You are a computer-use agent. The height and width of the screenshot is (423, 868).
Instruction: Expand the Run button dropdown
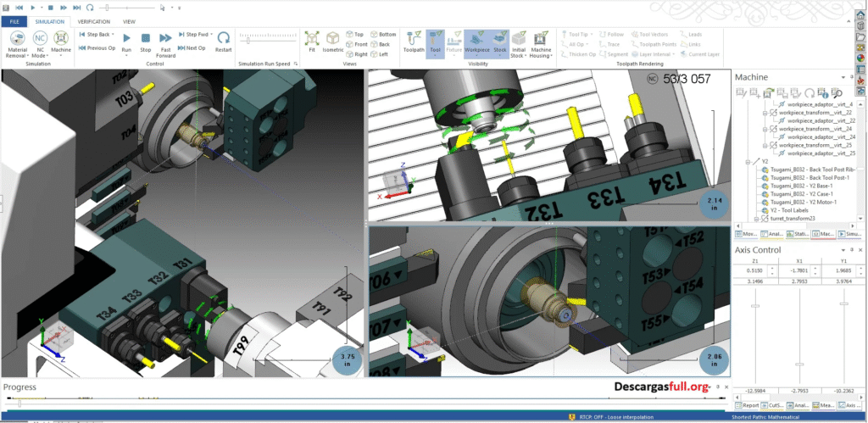tap(127, 55)
